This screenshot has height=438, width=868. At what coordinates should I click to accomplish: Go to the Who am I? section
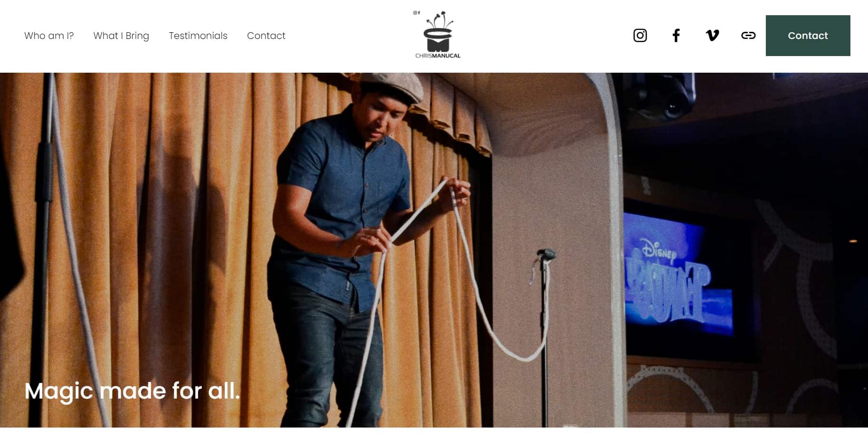click(x=49, y=36)
